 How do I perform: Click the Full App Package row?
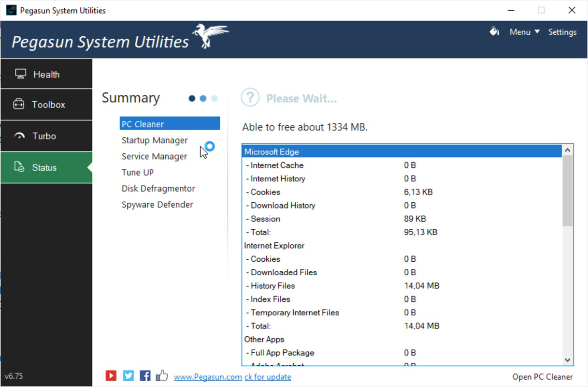[402, 353]
